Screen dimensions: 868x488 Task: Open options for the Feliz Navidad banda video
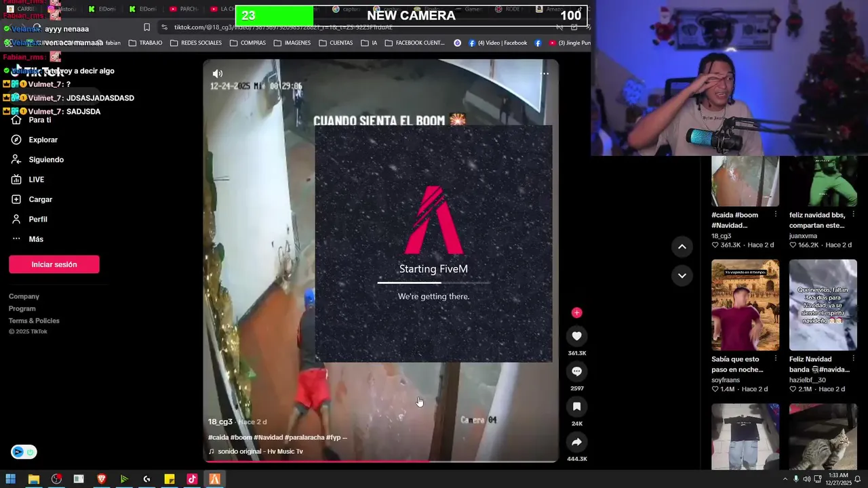[x=853, y=359]
